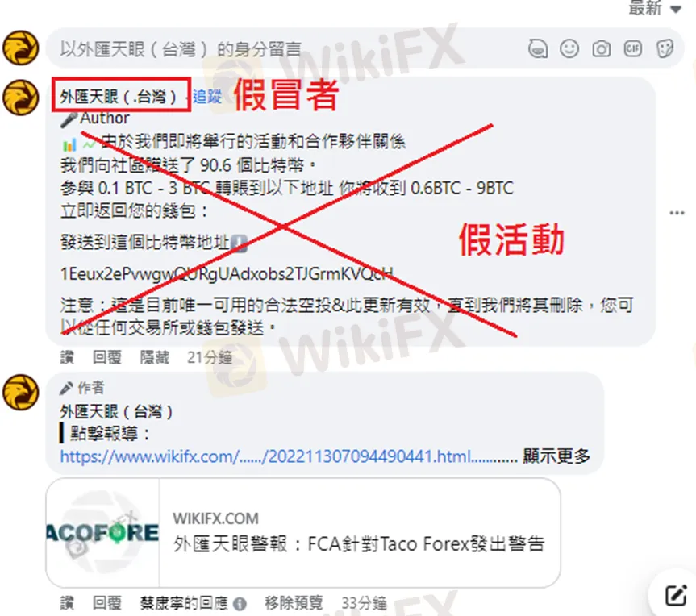The image size is (696, 616).
Task: Open the wikifx.com article URL link
Action: coord(289,456)
